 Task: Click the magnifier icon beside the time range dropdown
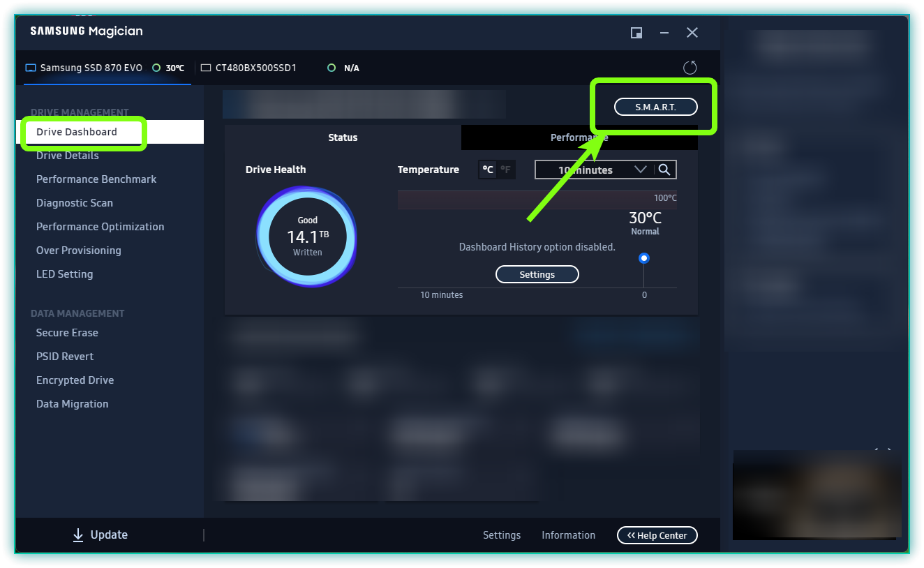tap(664, 170)
